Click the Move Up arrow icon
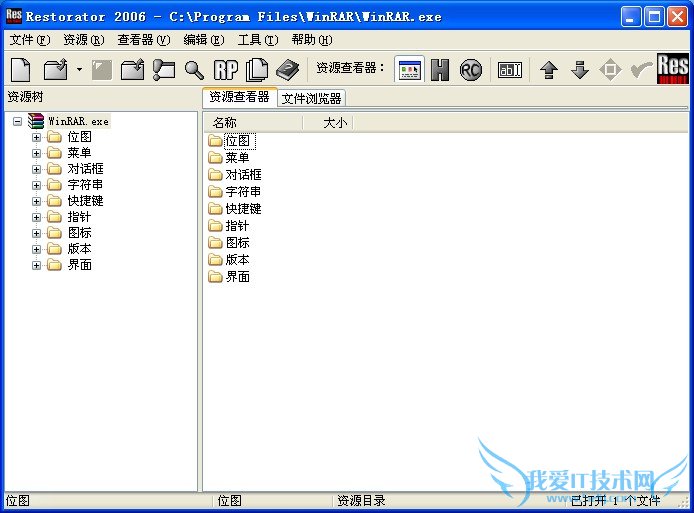This screenshot has width=694, height=513. pyautogui.click(x=549, y=70)
